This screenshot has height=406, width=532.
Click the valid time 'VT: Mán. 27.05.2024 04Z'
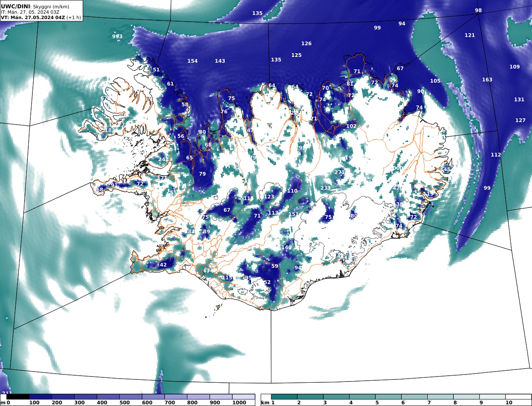coord(34,17)
